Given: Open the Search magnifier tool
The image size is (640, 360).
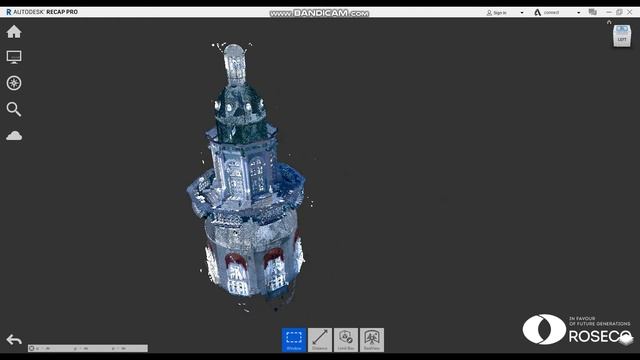Looking at the screenshot, I should click(14, 109).
